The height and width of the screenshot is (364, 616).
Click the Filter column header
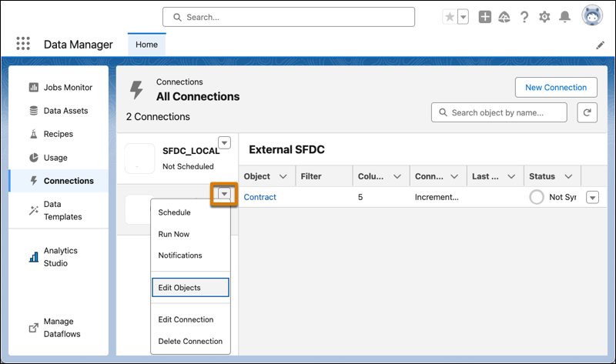coord(324,176)
